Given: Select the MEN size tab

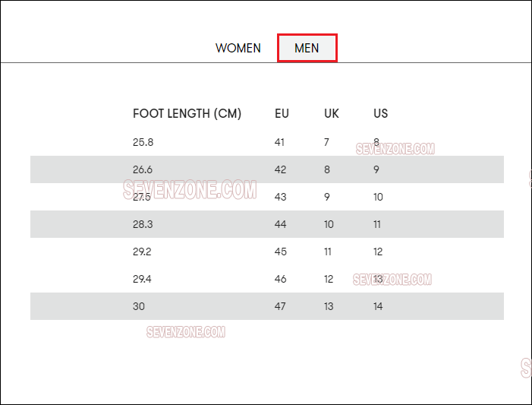Looking at the screenshot, I should [307, 48].
